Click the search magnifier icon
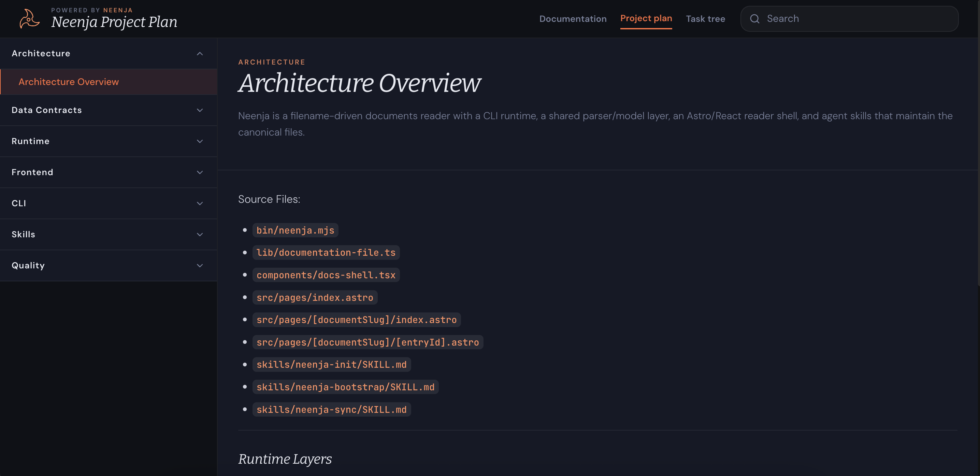The width and height of the screenshot is (980, 476). [x=754, y=19]
